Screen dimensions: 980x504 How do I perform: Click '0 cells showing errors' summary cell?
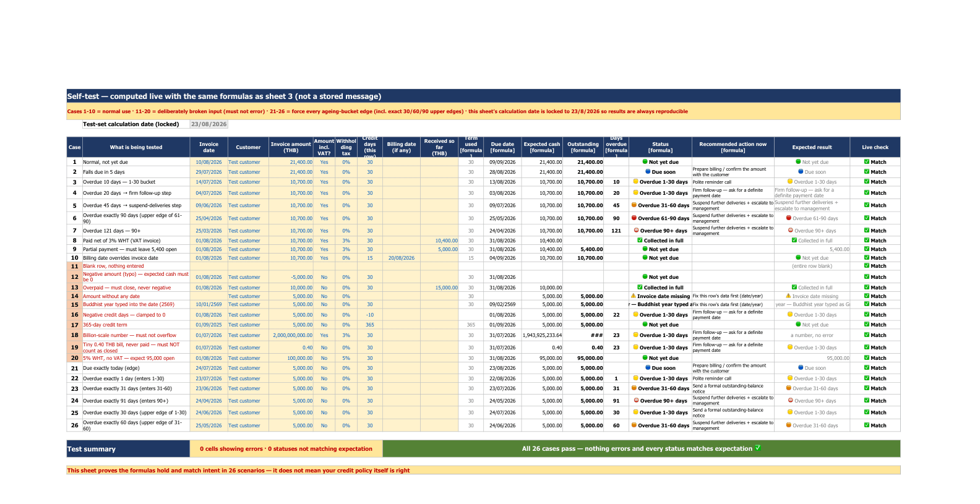pos(286,449)
